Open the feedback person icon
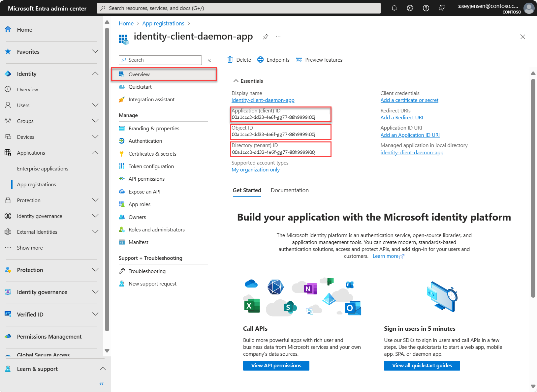Screen dimensions: 537x392 [x=442, y=8]
